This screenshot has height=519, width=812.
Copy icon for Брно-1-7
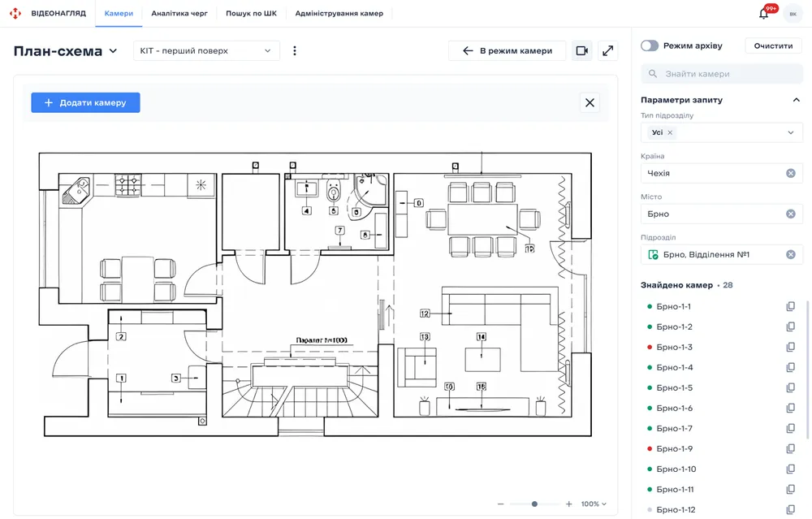pos(791,428)
